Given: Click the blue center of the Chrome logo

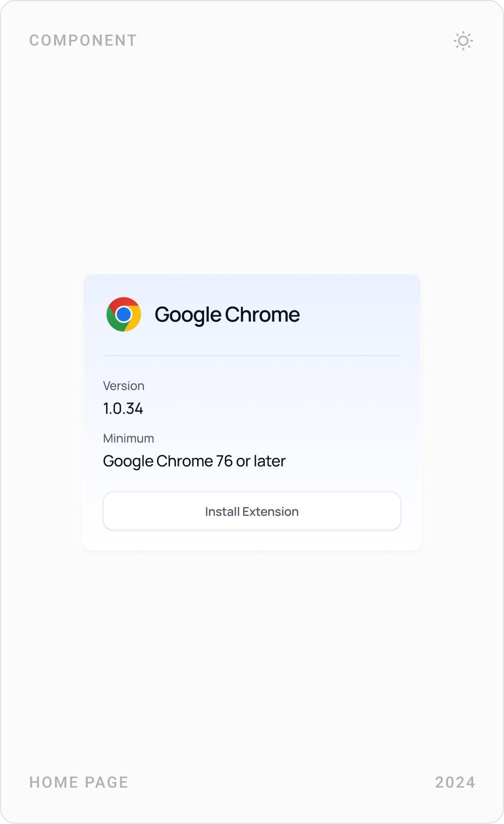Looking at the screenshot, I should (124, 314).
